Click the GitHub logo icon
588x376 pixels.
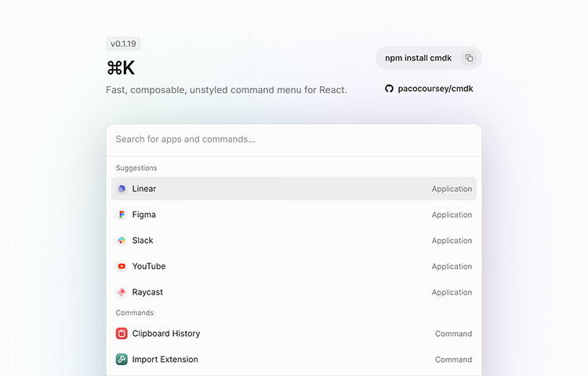pyautogui.click(x=389, y=89)
